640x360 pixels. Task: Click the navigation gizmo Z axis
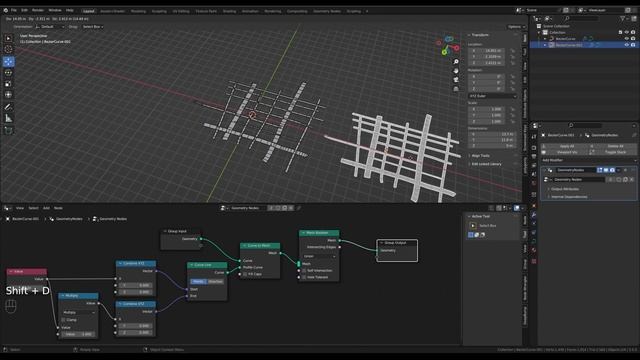pyautogui.click(x=449, y=39)
